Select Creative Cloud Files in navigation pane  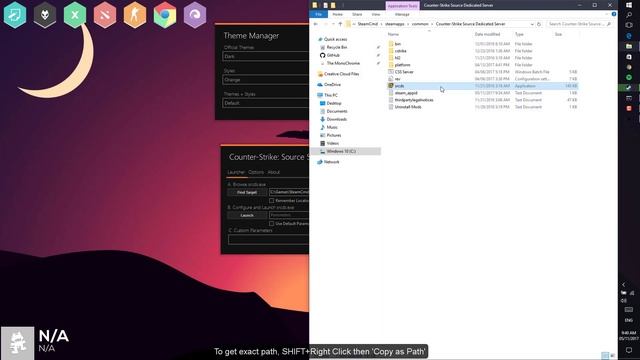pyautogui.click(x=341, y=74)
